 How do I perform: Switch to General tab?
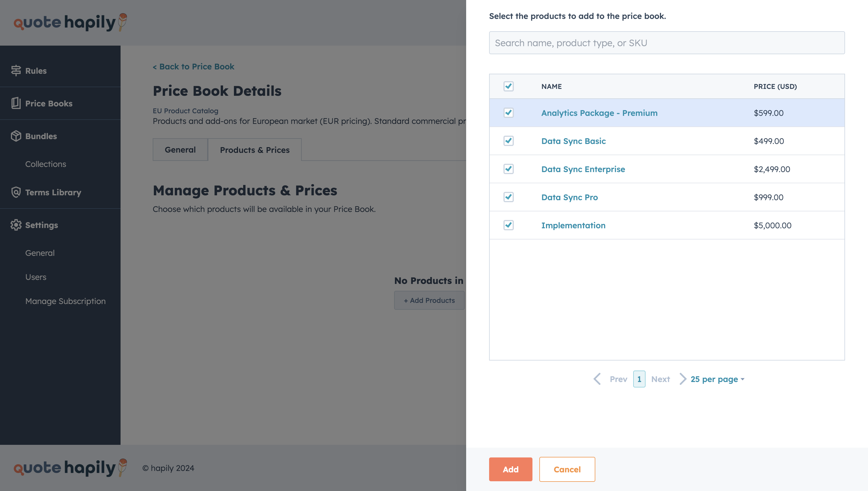coord(180,149)
